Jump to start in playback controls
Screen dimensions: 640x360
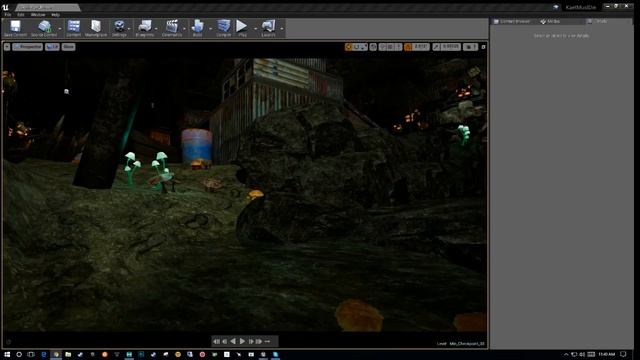tap(216, 341)
